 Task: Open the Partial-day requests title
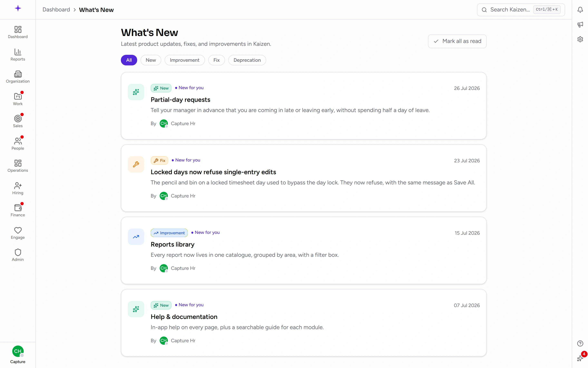[180, 100]
